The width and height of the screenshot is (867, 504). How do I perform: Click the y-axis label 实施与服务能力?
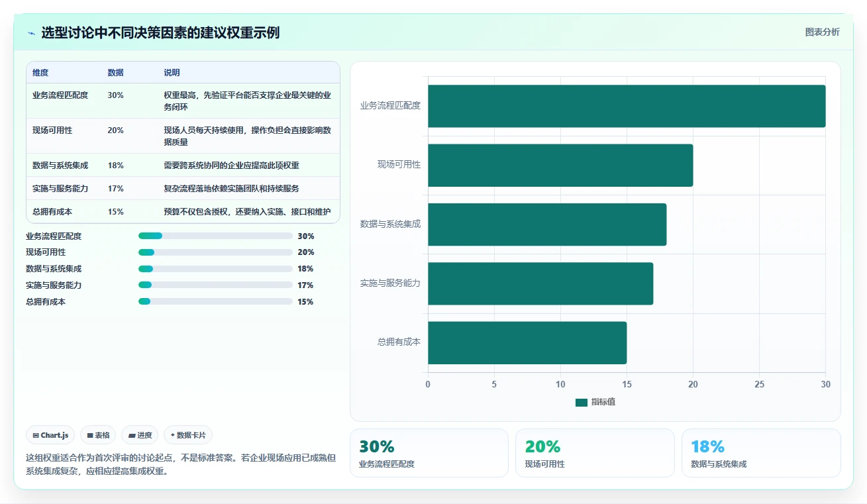tap(390, 283)
